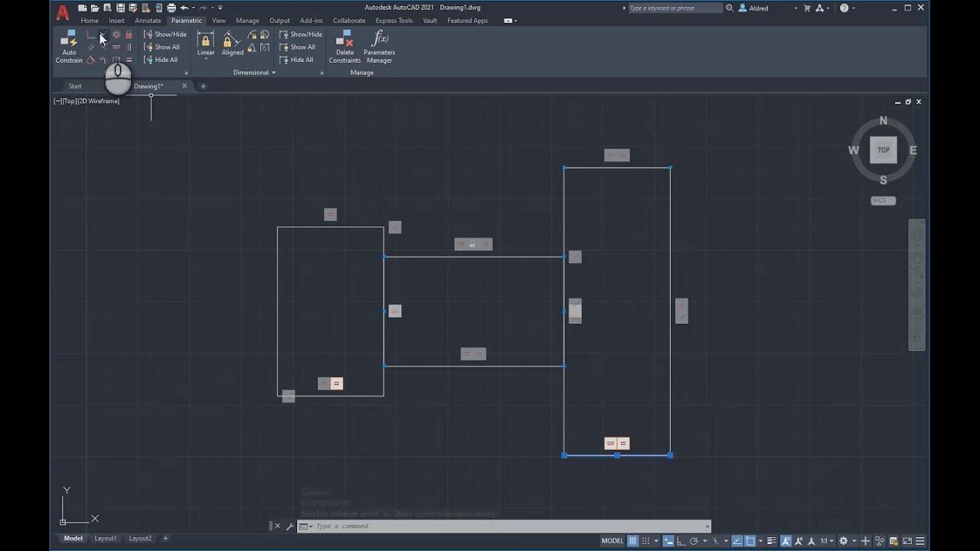Toggle Show annotation objects in status bar
This screenshot has width=980, height=551.
tap(786, 541)
